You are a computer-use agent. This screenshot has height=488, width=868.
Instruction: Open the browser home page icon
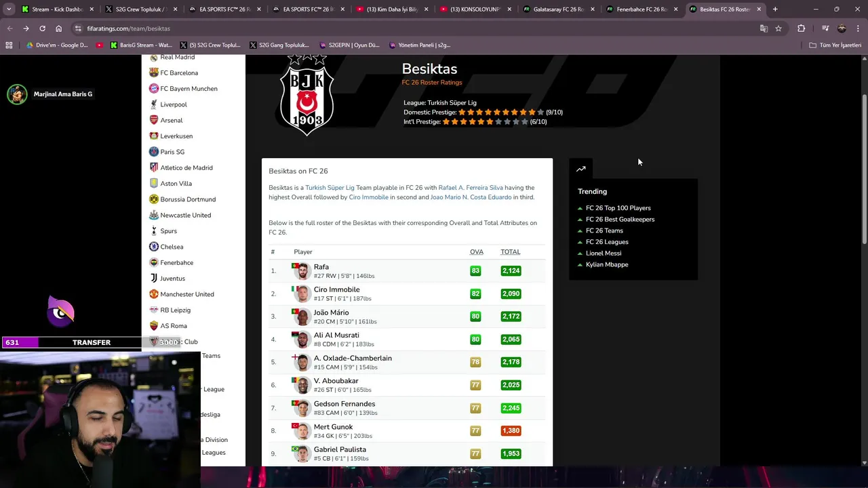coord(58,28)
